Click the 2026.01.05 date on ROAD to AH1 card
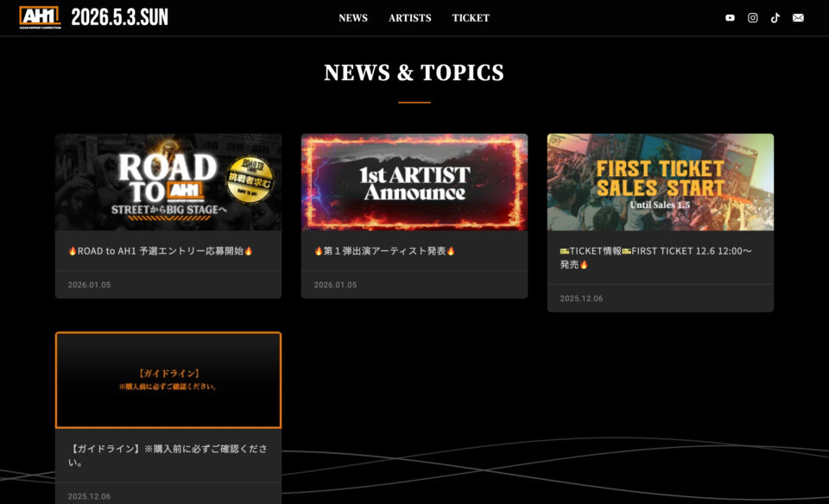This screenshot has height=504, width=829. pyautogui.click(x=87, y=283)
